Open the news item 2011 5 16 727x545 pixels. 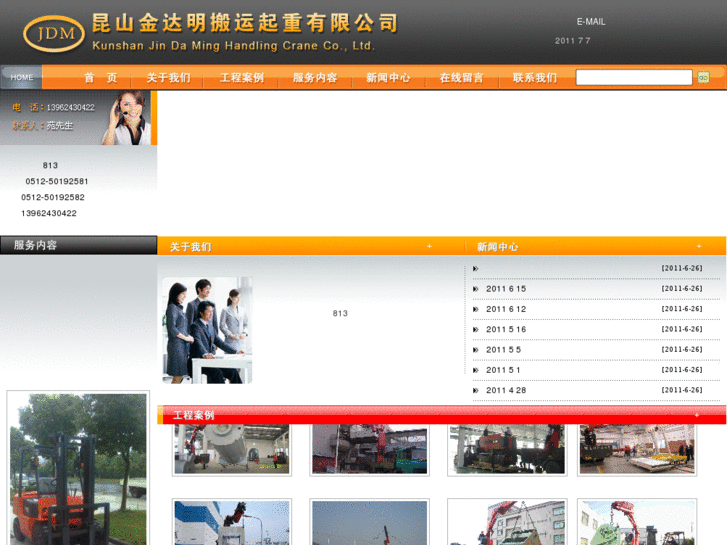(506, 330)
